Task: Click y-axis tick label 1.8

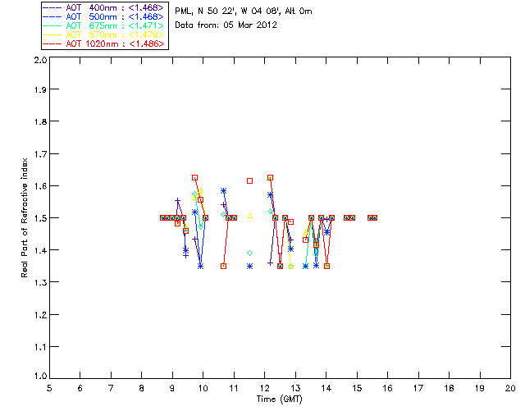Action: [x=40, y=121]
